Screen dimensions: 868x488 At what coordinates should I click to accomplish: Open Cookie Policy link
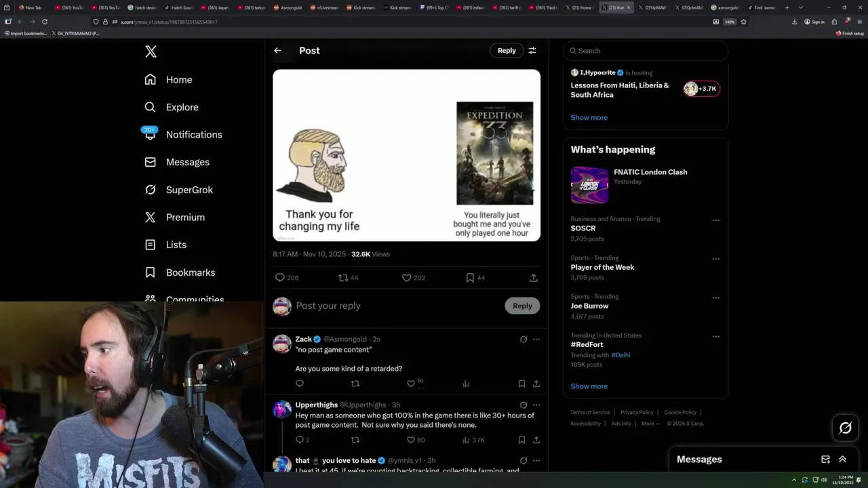pyautogui.click(x=680, y=413)
